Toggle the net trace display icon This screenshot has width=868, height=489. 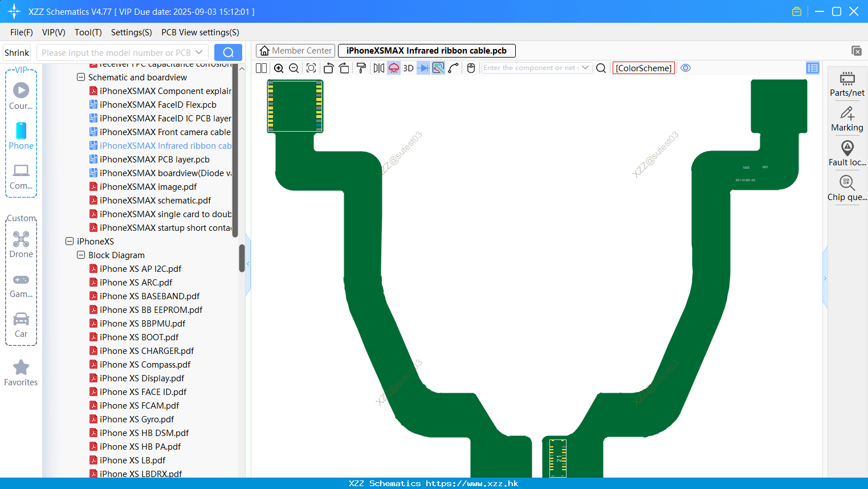(438, 68)
